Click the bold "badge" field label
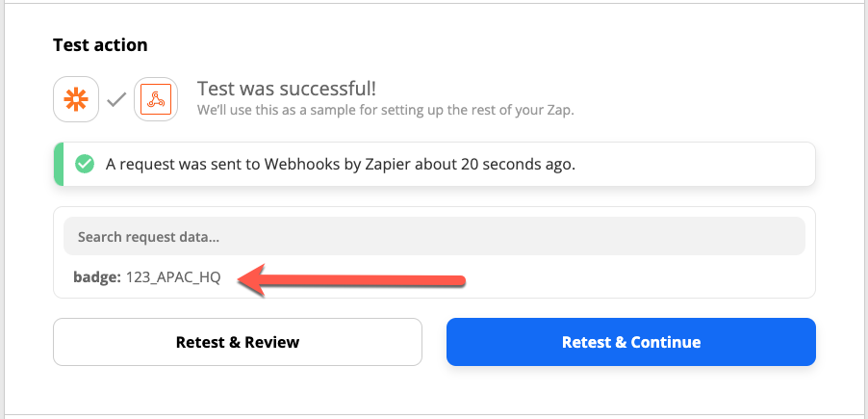The image size is (868, 419). coord(94,277)
